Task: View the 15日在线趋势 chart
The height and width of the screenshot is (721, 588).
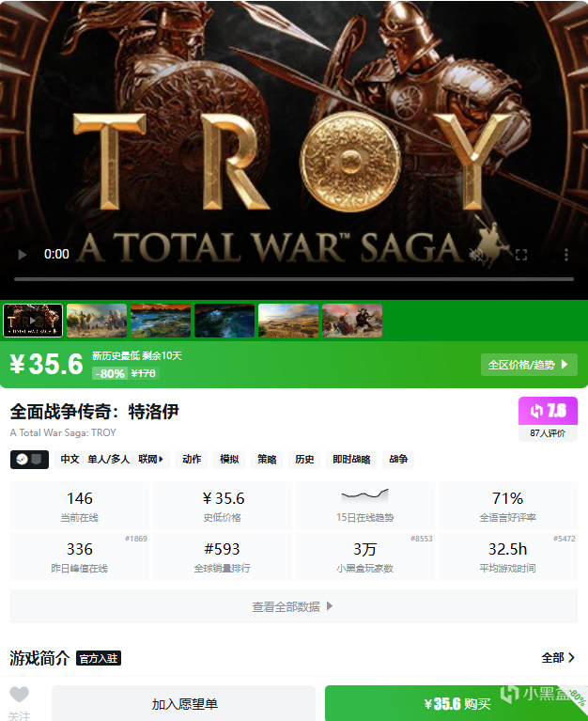Action: (365, 505)
